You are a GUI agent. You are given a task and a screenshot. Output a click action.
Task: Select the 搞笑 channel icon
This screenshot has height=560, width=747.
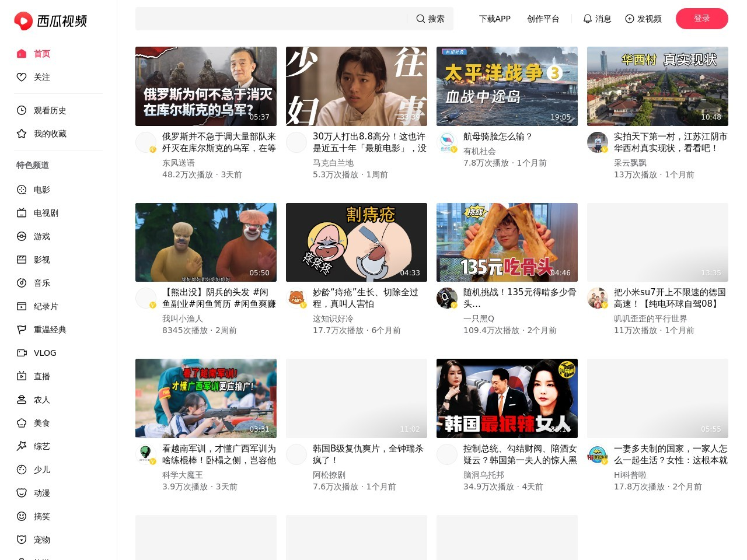click(x=22, y=516)
